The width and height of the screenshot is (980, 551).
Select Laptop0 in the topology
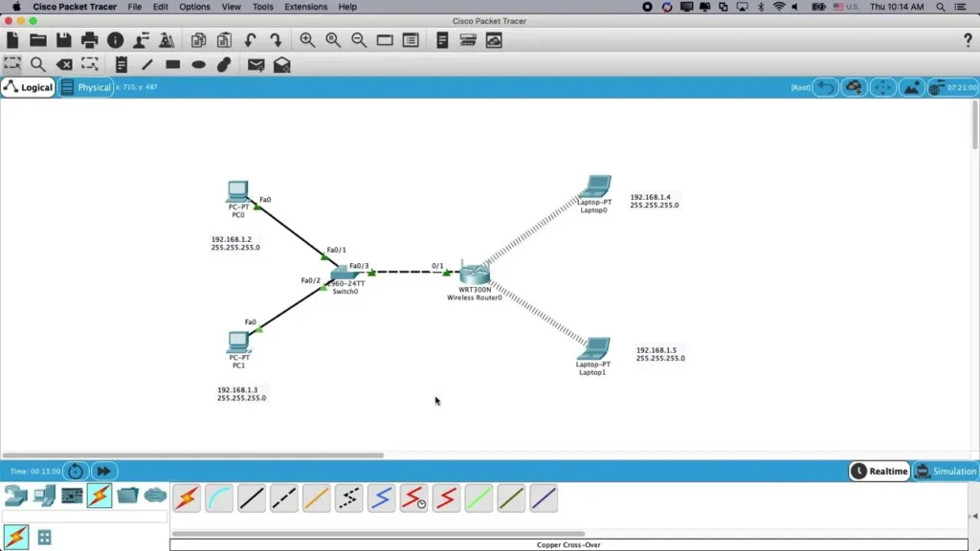click(596, 185)
